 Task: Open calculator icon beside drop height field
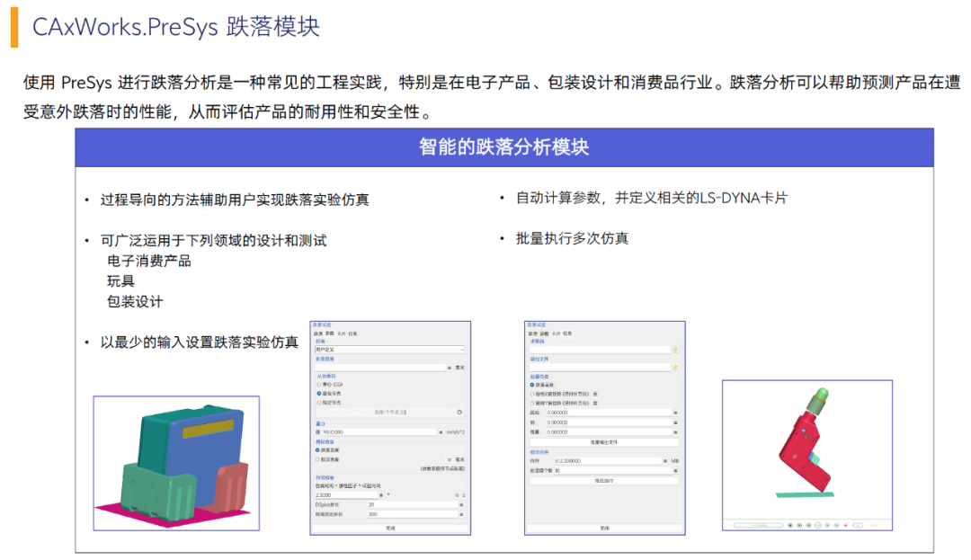pos(450,368)
